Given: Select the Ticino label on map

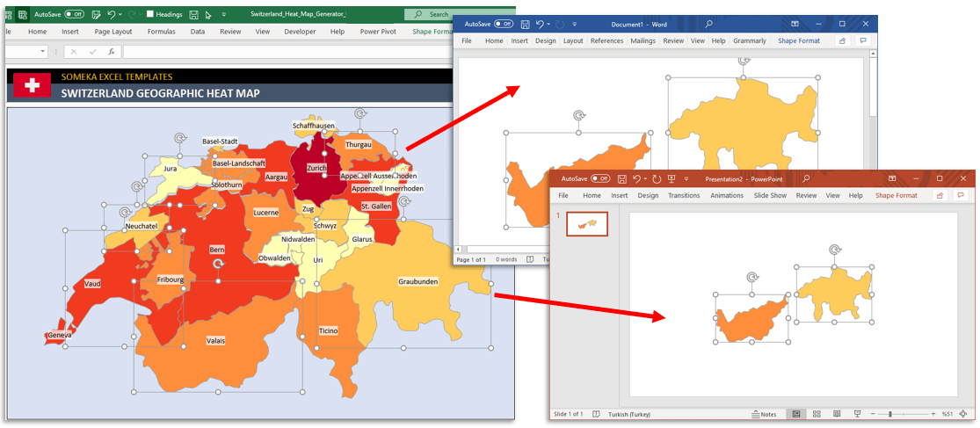Looking at the screenshot, I should [x=328, y=330].
